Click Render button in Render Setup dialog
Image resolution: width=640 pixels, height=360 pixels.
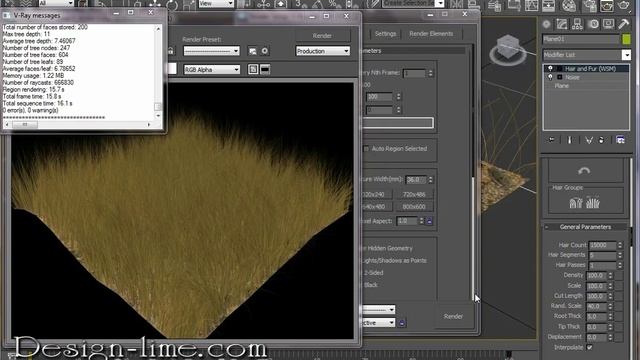453,316
